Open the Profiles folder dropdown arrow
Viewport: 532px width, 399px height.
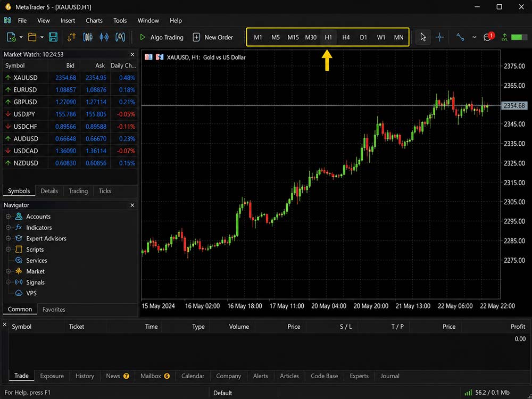pyautogui.click(x=41, y=37)
